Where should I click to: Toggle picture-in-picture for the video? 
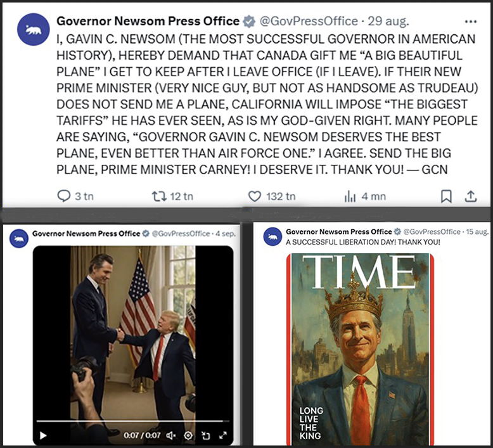coord(205,435)
